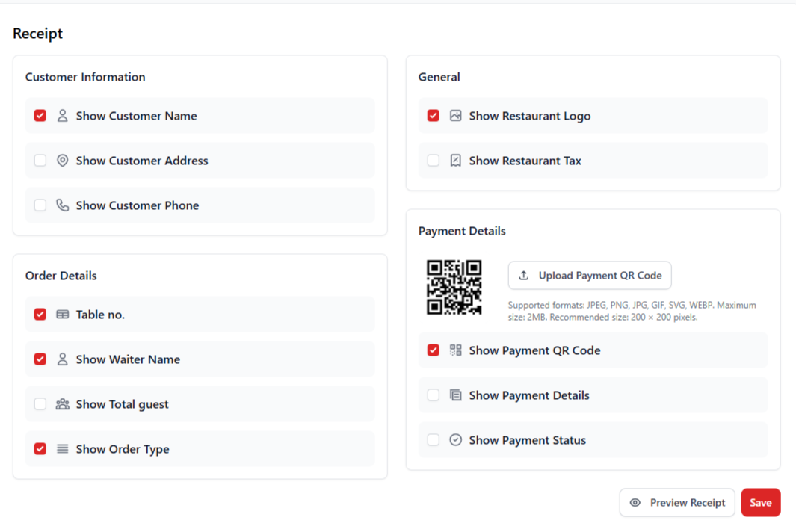The height and width of the screenshot is (532, 796).
Task: Click the group icon beside Show Total guest
Action: (62, 404)
